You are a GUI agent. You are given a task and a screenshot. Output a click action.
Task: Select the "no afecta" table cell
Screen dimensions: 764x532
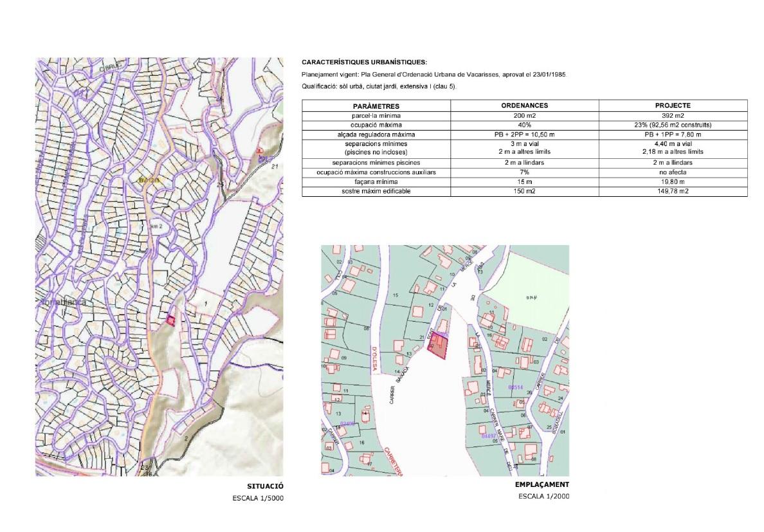point(673,172)
